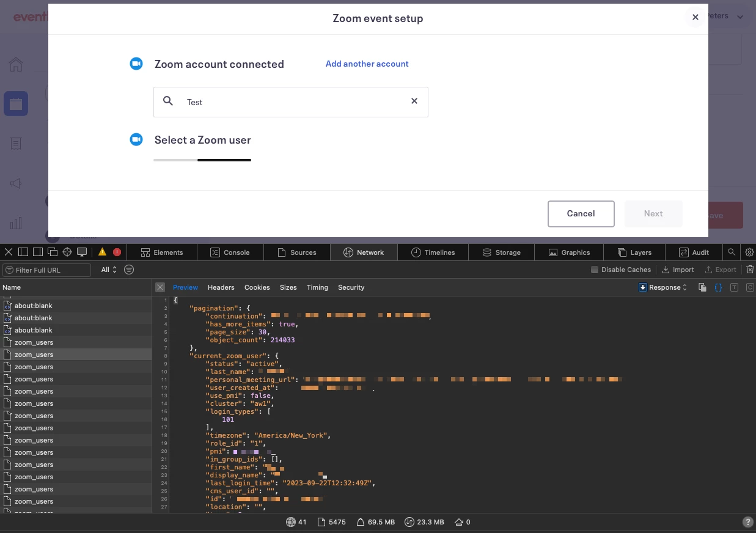Click the 23.3 MB transferred status entry
The width and height of the screenshot is (756, 533).
click(x=424, y=522)
